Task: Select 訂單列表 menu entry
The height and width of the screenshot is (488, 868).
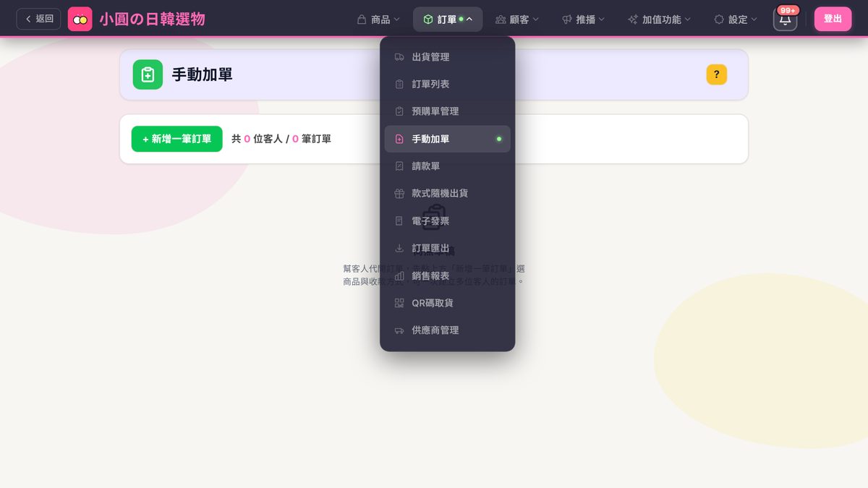Action: point(447,85)
